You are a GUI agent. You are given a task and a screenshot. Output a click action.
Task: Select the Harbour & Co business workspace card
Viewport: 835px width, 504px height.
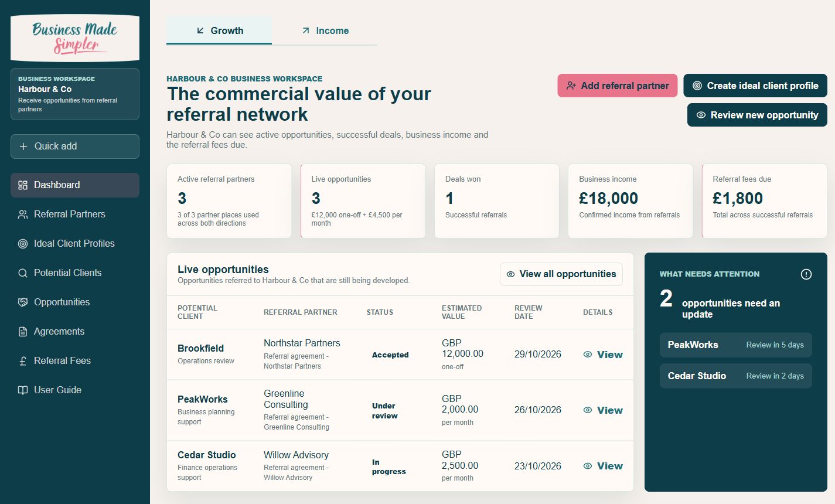point(75,94)
